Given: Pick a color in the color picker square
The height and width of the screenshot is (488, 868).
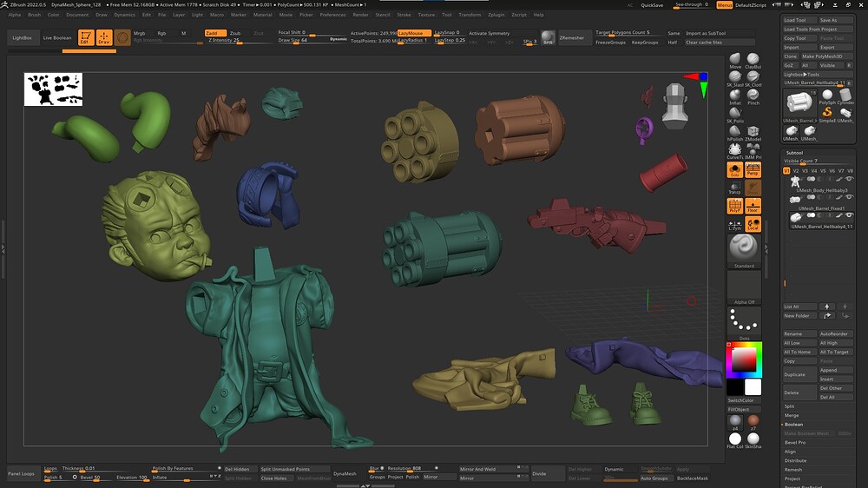Looking at the screenshot, I should [x=744, y=360].
